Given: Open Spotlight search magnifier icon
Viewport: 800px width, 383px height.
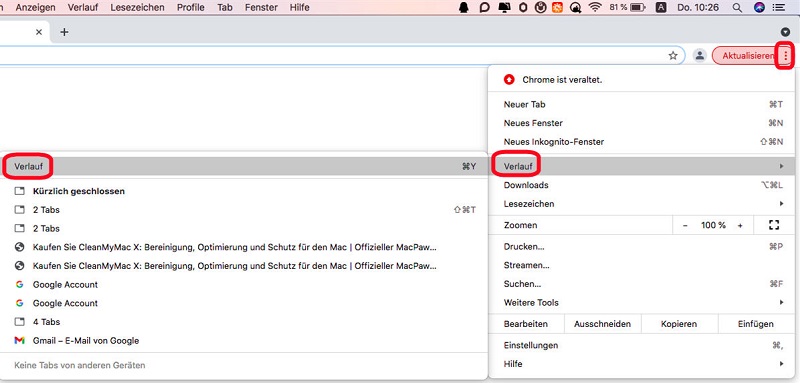Looking at the screenshot, I should (x=737, y=8).
